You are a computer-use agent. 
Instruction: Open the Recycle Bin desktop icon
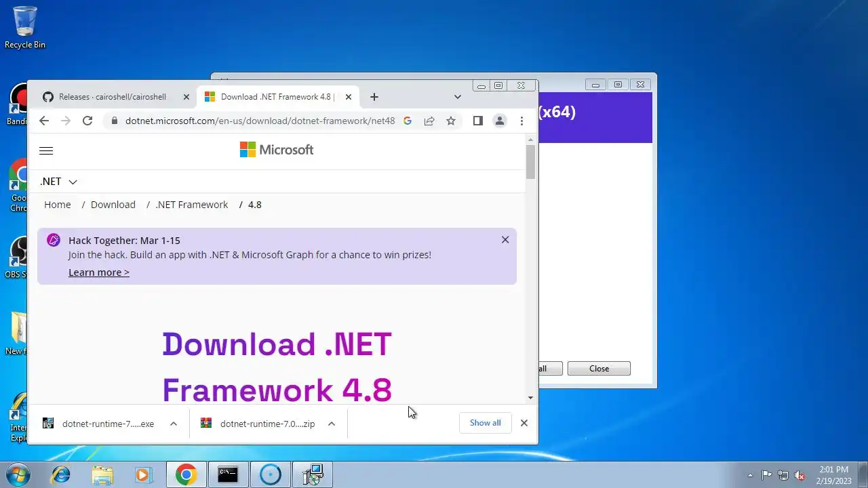click(x=25, y=27)
